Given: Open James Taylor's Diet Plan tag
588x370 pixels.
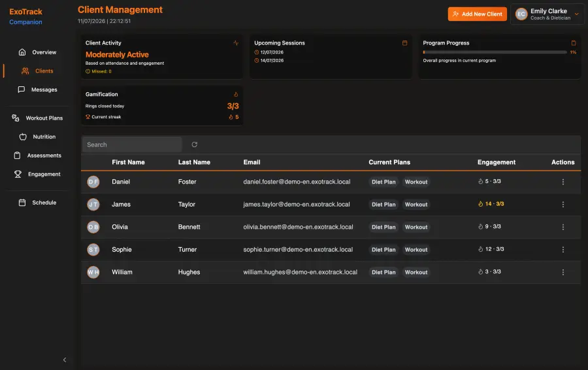Looking at the screenshot, I should coord(384,205).
